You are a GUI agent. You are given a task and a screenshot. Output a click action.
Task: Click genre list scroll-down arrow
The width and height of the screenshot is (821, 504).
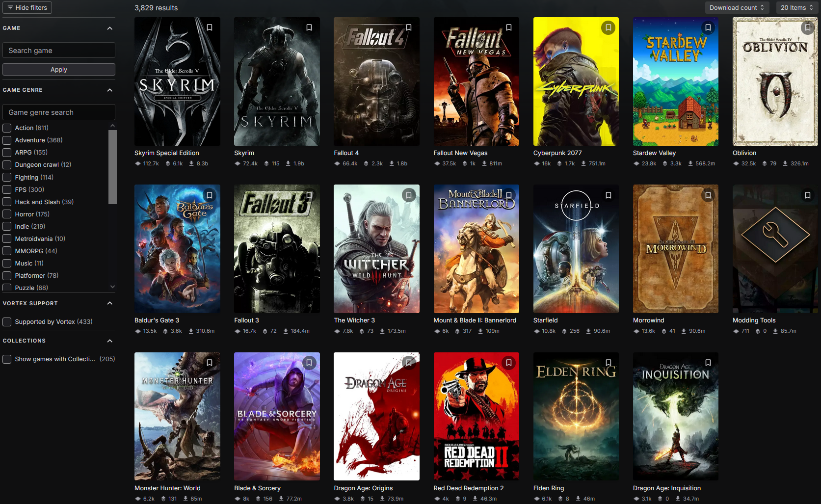tap(112, 287)
